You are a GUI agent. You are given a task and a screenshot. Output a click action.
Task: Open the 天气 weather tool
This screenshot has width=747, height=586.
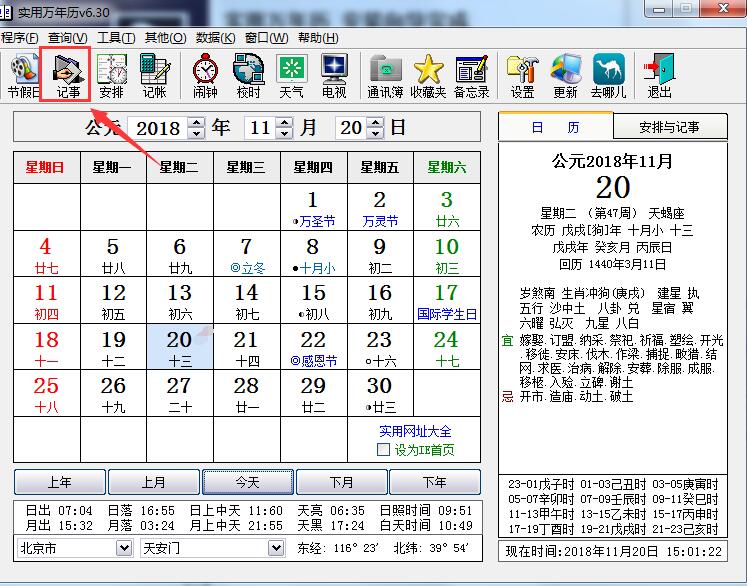[x=292, y=76]
